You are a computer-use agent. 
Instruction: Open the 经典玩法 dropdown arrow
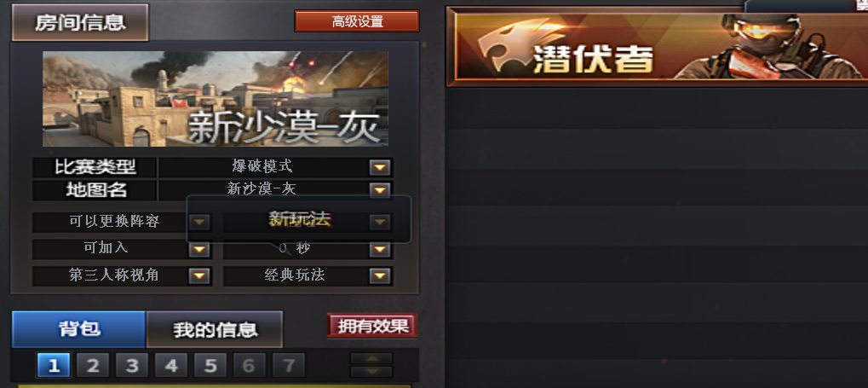point(379,275)
